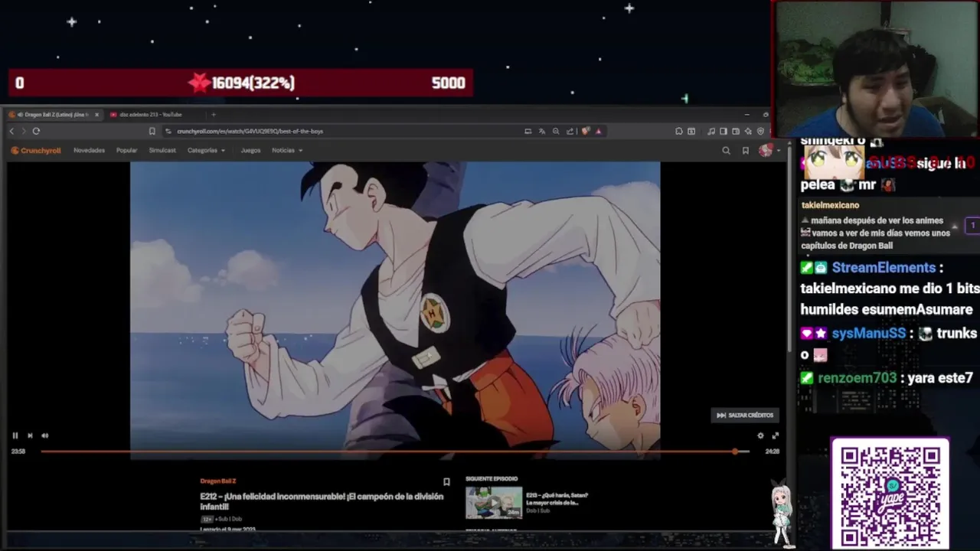
Task: Seek on the orange video progress bar
Action: (394, 452)
